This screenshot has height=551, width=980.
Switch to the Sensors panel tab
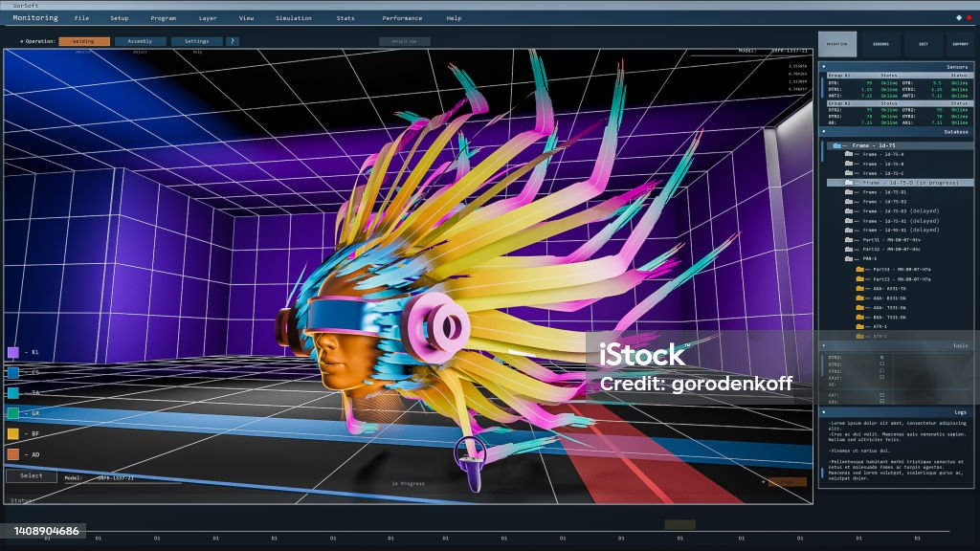pos(880,44)
